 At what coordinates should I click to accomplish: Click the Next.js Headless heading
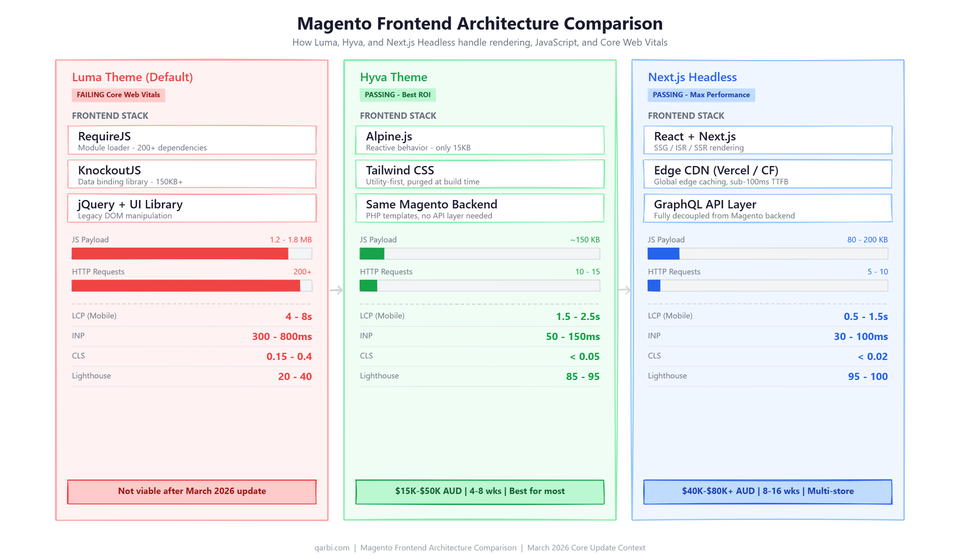tap(692, 77)
